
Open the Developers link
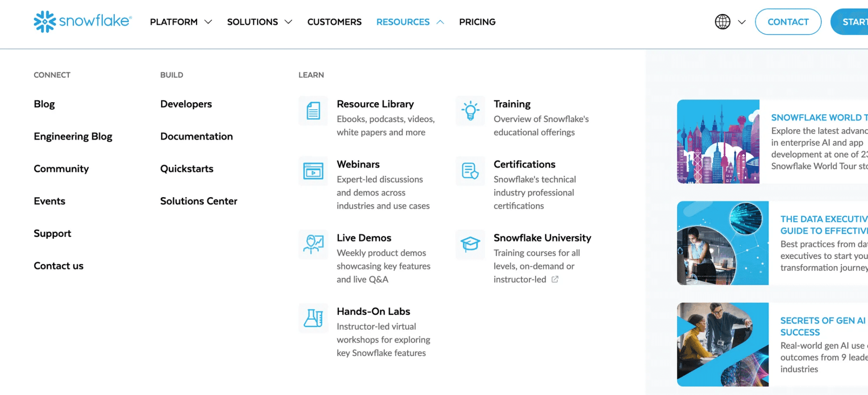click(186, 104)
